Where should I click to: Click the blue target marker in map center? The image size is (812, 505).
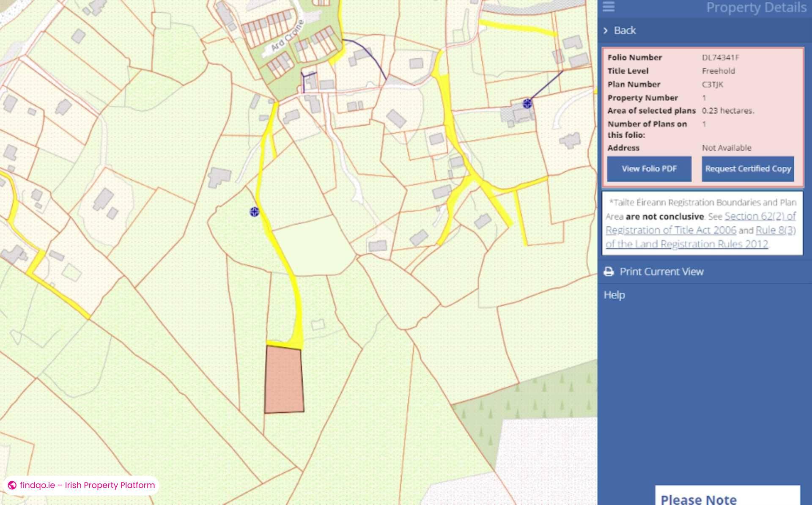click(x=254, y=212)
